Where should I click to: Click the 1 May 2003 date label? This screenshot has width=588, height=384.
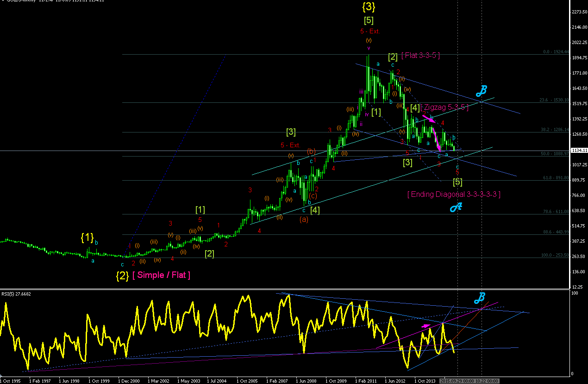188,381
